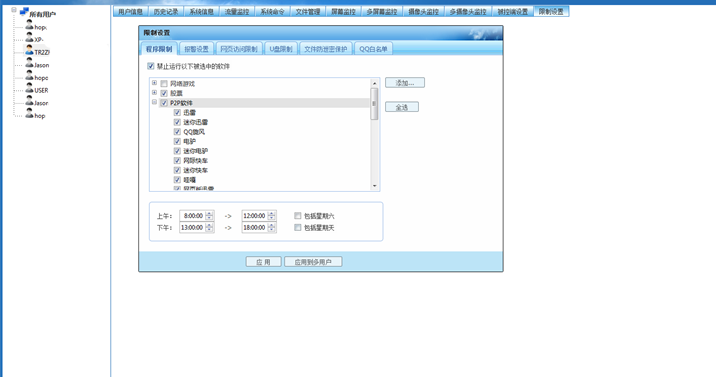Click the software list scrollbar thumb
Screen dimensions: 716x377
[374, 104]
